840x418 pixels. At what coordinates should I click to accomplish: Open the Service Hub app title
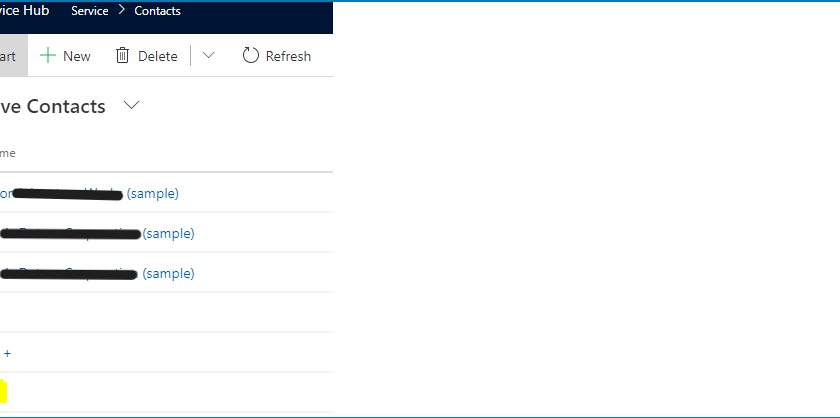coord(24,11)
